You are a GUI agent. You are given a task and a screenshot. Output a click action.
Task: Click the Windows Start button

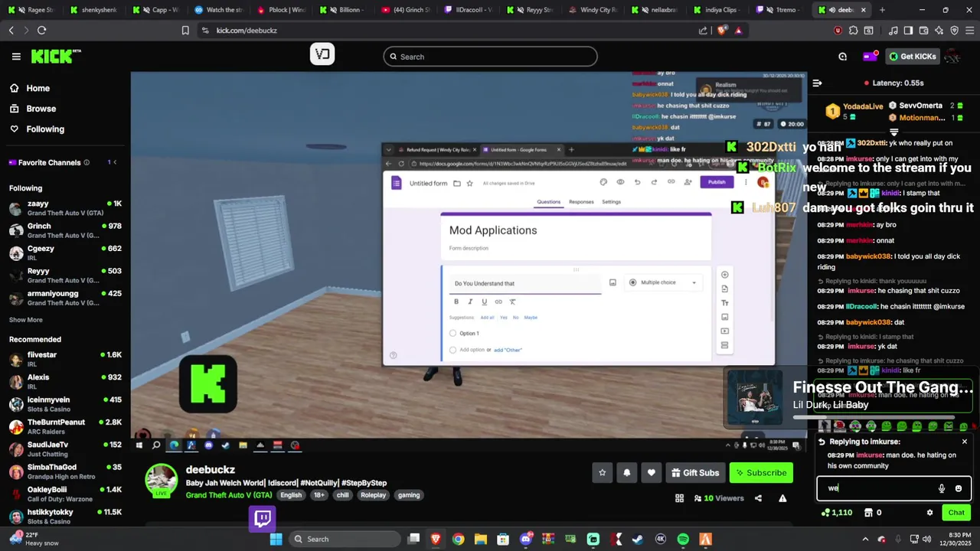coord(276,540)
